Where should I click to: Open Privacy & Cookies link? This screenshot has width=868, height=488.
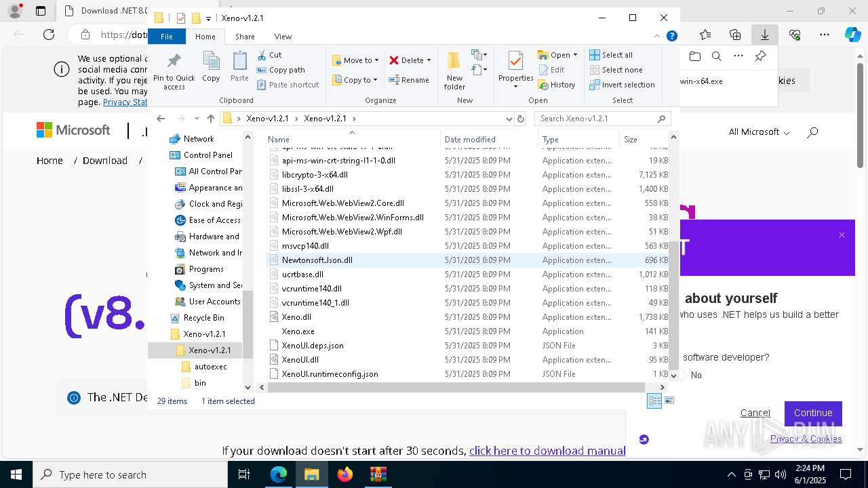tap(806, 439)
